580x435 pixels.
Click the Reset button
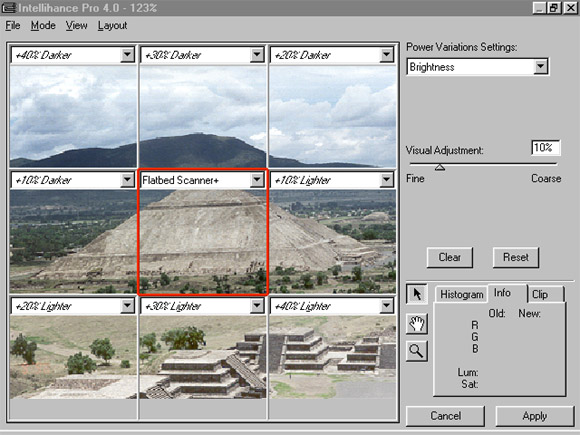click(x=516, y=257)
